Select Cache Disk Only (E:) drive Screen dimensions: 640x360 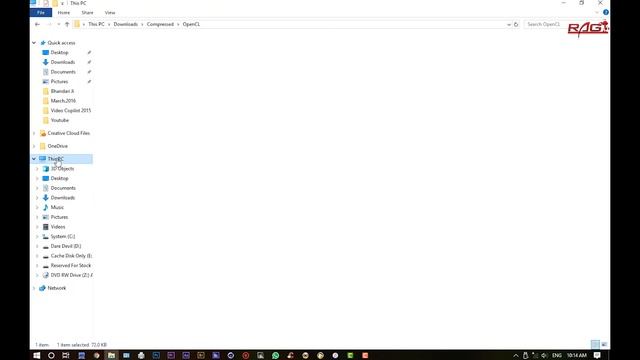click(71, 256)
